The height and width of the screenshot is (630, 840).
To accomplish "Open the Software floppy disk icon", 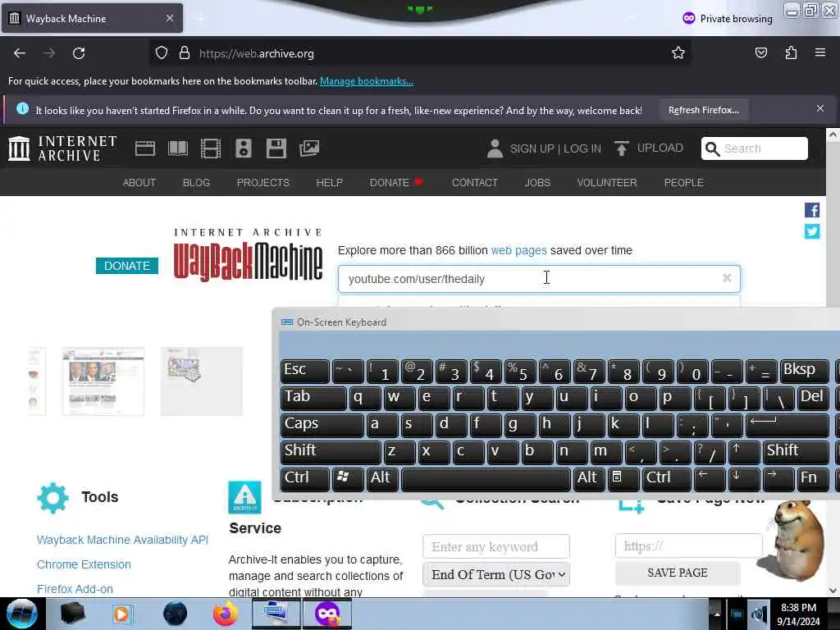I will click(276, 148).
